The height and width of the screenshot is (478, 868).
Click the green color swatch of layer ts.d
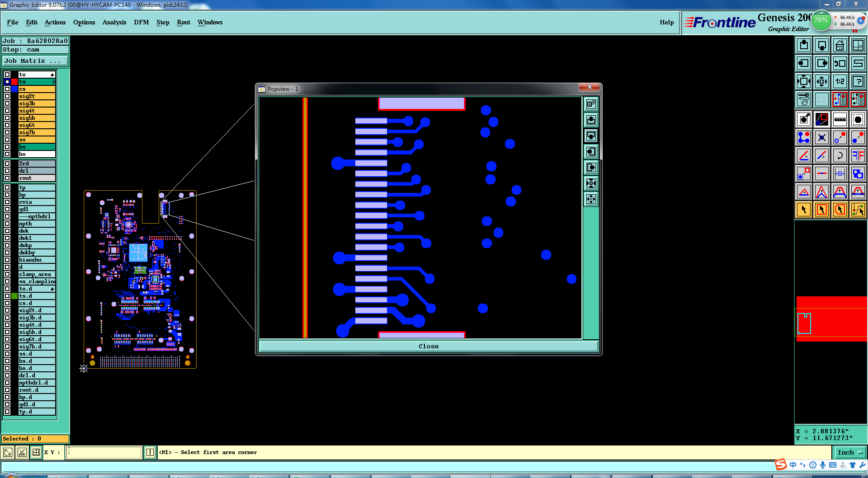coord(14,296)
